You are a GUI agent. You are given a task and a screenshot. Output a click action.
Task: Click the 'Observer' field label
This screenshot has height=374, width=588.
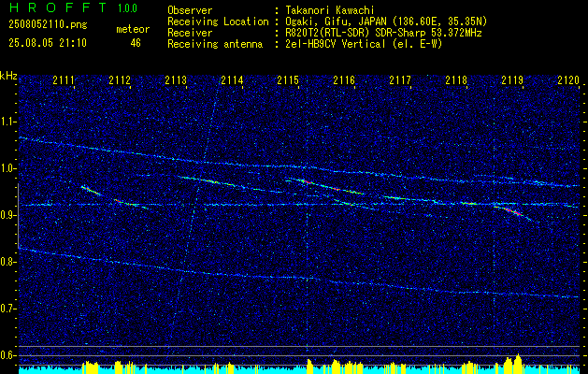click(190, 10)
